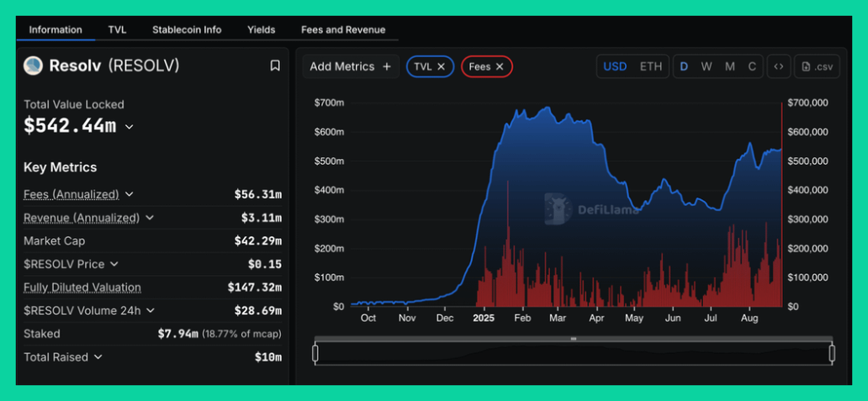This screenshot has width=868, height=401.
Task: Click the Resolv logo icon
Action: tap(33, 66)
